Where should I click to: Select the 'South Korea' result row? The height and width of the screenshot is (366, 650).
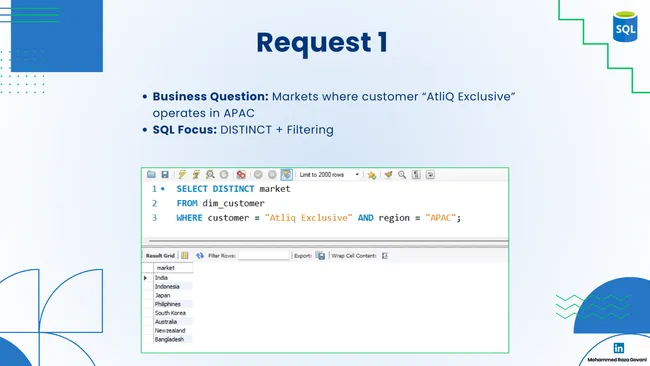click(x=173, y=313)
